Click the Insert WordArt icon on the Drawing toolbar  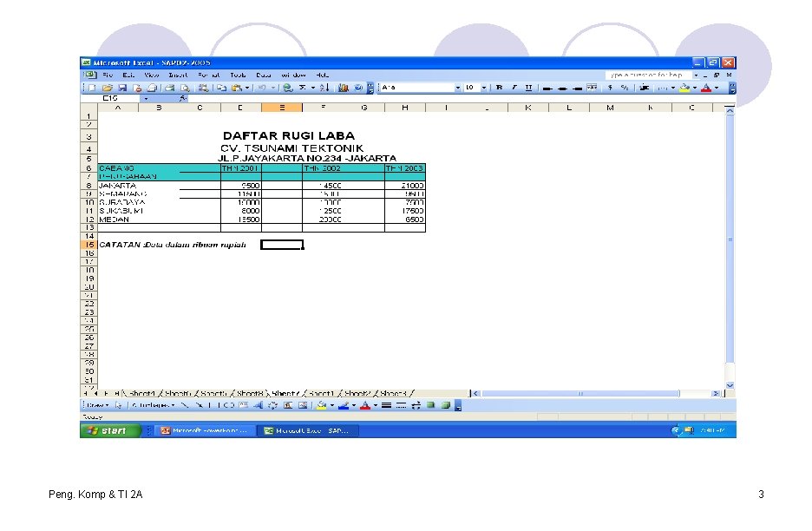(x=258, y=405)
